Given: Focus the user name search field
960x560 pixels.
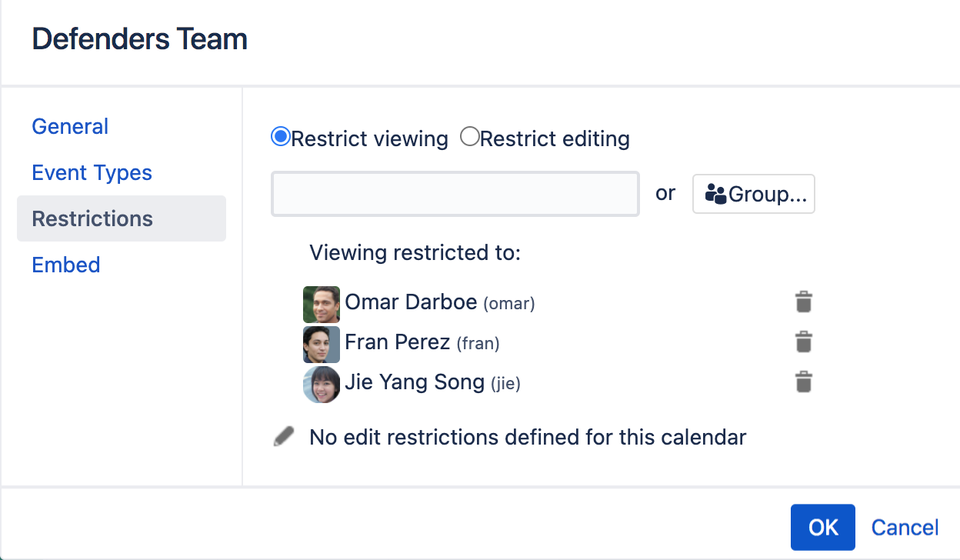Looking at the screenshot, I should pos(455,194).
